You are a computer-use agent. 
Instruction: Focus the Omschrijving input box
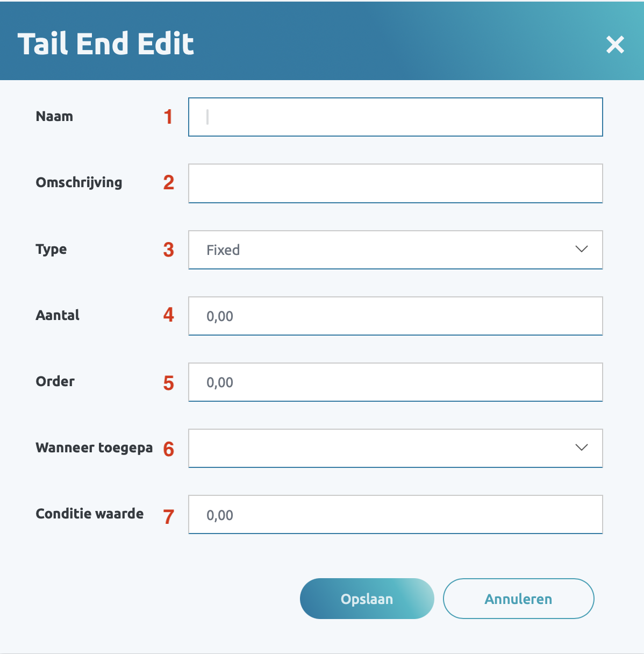pos(395,183)
